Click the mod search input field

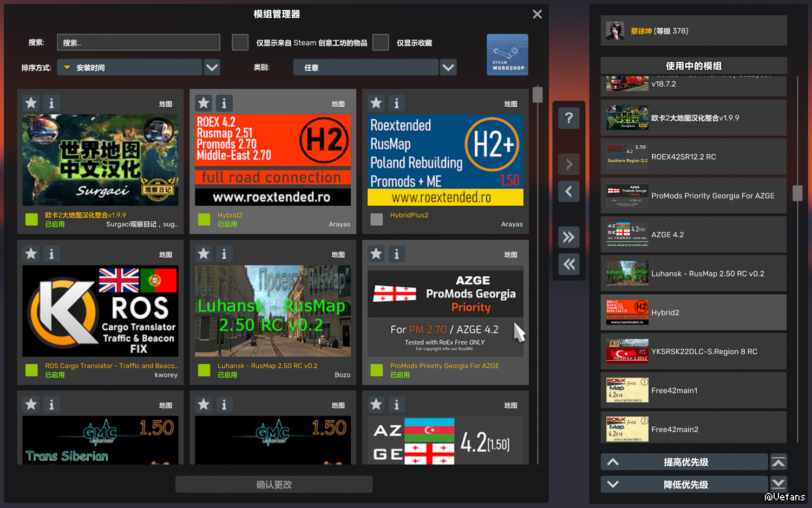(x=139, y=42)
